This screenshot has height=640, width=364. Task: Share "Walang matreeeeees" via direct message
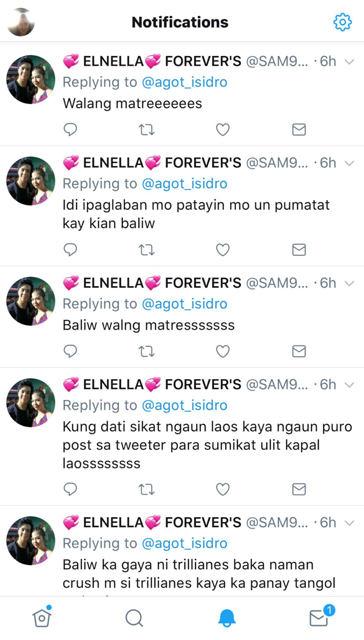(299, 129)
